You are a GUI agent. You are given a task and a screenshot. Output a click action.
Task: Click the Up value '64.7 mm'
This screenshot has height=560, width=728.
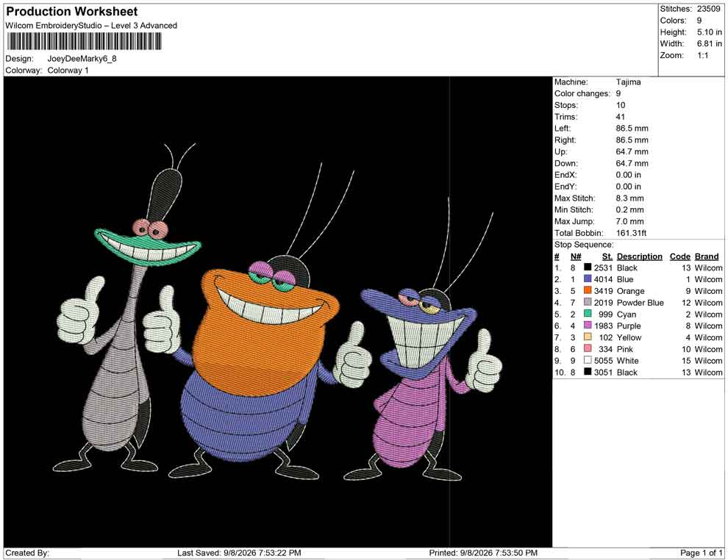pos(632,151)
